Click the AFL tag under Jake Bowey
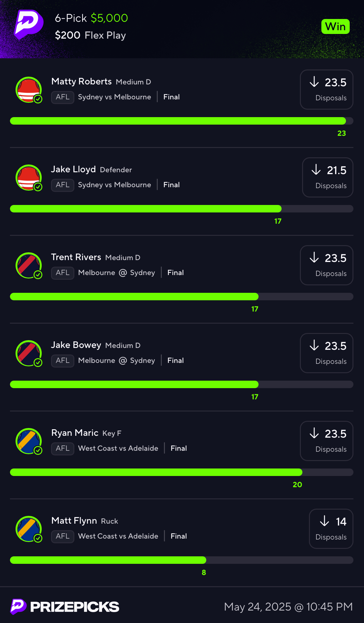 63,361
